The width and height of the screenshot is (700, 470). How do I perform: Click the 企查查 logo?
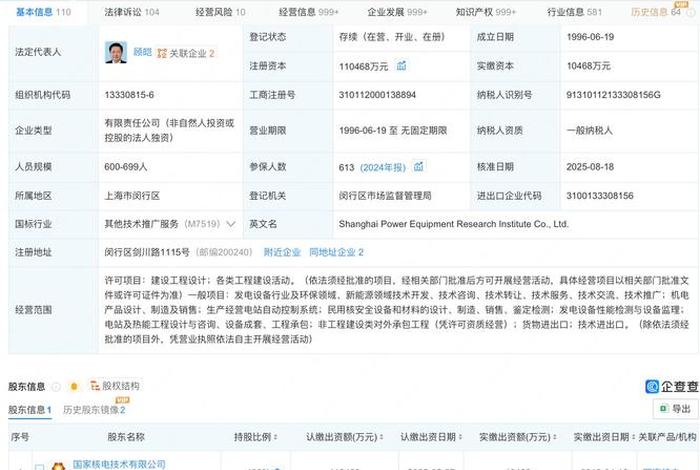click(x=671, y=386)
